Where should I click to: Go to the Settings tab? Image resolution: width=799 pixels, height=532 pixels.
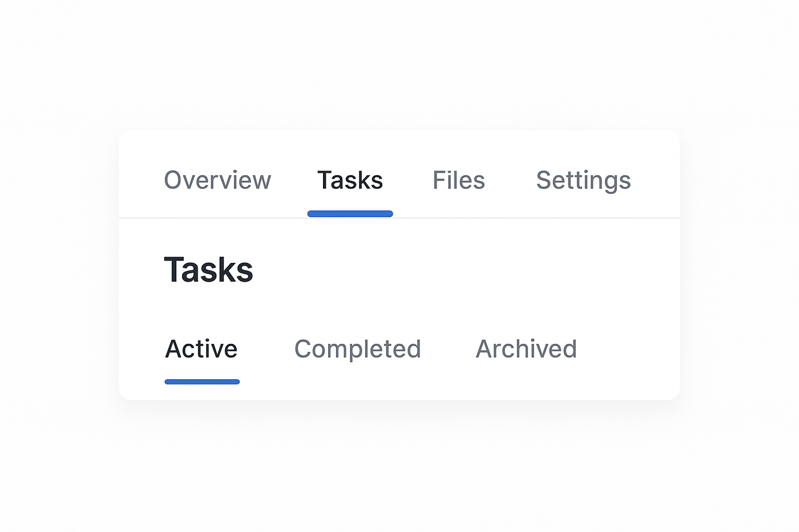583,181
